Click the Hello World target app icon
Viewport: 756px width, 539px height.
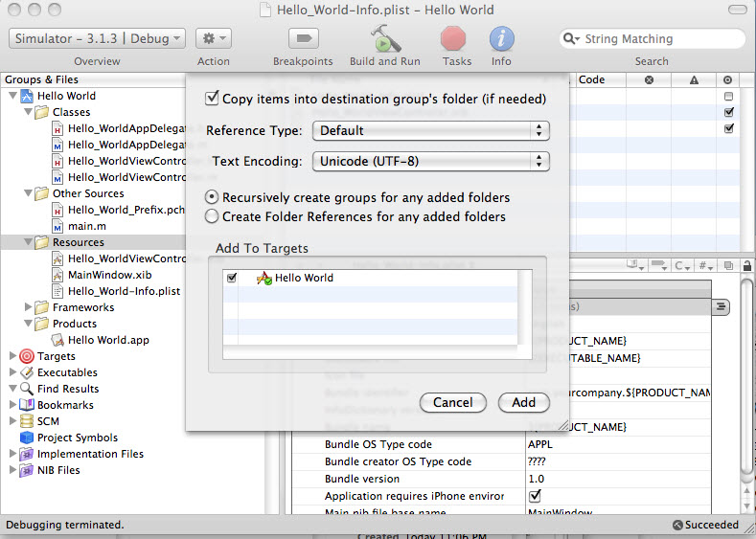(x=263, y=278)
